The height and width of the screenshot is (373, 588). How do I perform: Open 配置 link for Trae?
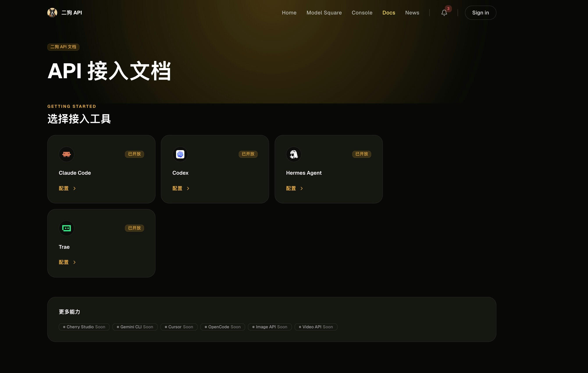[x=67, y=262]
